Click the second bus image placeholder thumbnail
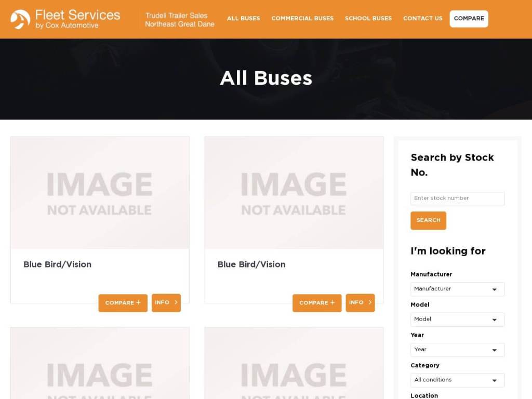Image resolution: width=532 pixels, height=399 pixels. point(294,192)
